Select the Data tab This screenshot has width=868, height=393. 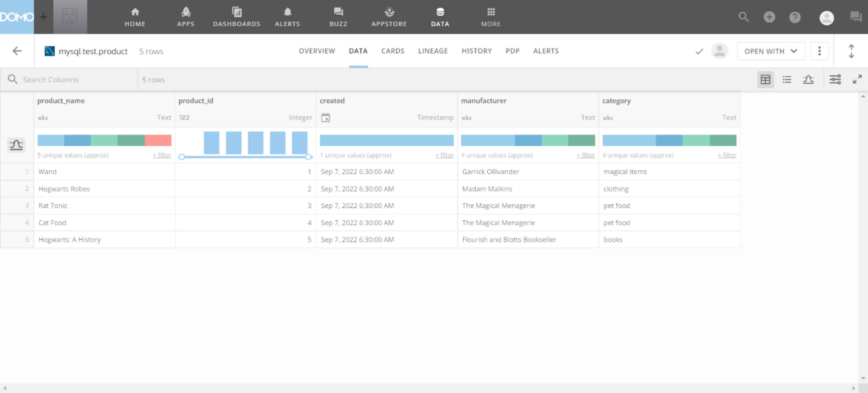point(358,51)
